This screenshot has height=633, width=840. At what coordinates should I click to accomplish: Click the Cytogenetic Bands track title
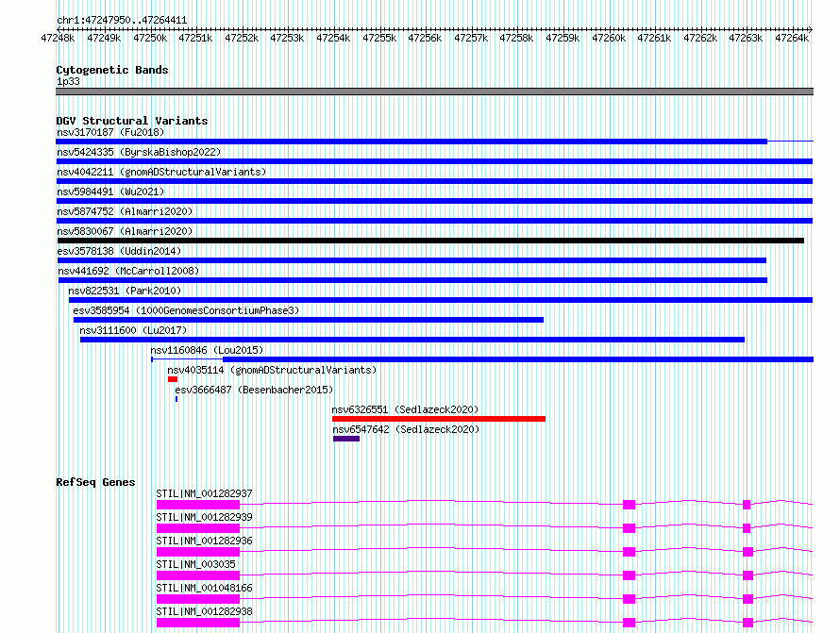click(112, 70)
